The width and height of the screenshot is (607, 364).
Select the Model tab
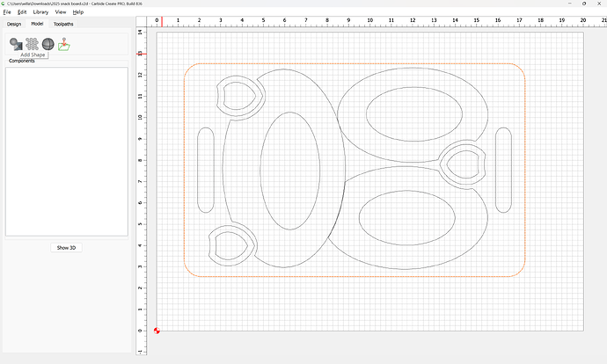pos(37,24)
